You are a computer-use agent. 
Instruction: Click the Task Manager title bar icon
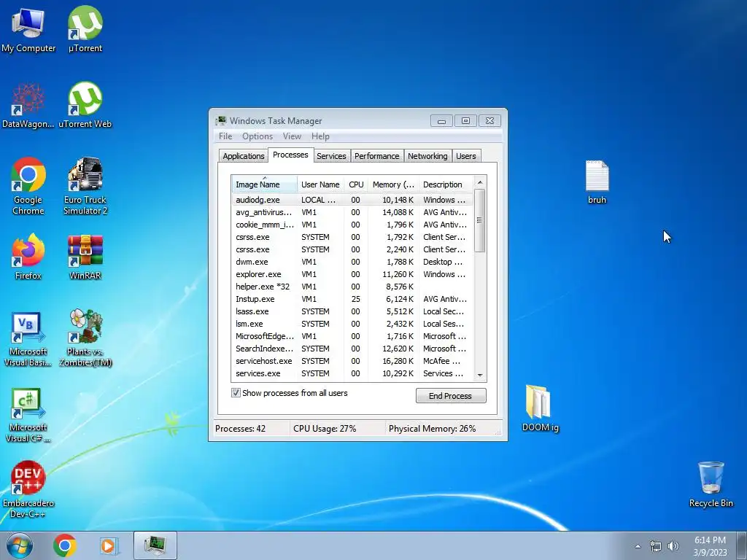(x=220, y=120)
